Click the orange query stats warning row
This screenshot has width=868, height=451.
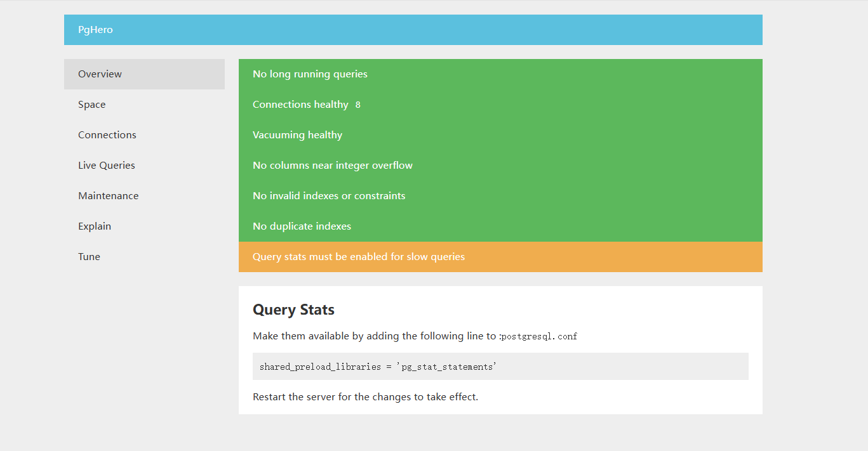coord(500,257)
